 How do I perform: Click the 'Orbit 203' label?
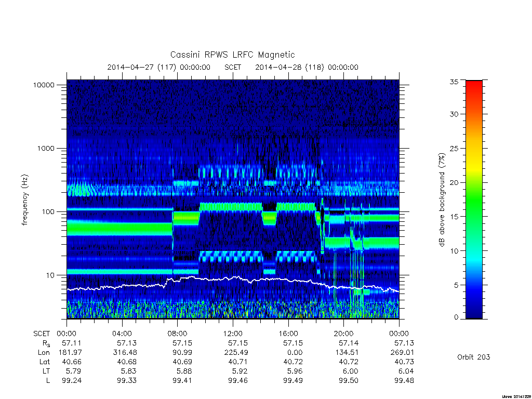474,357
